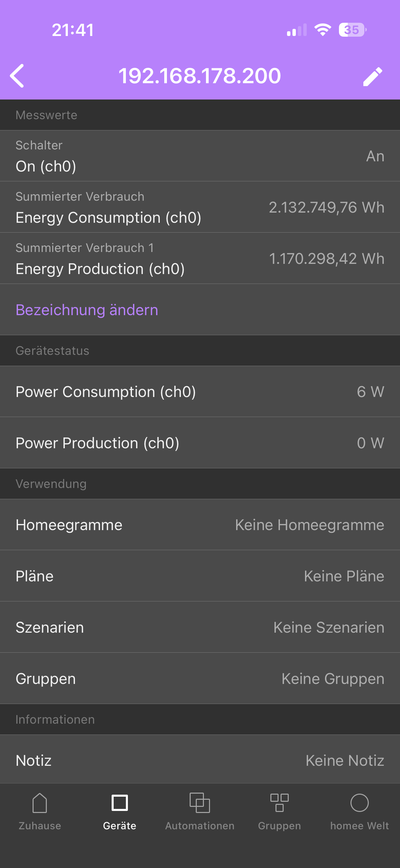Select the Energy Production (ch0) row

[x=200, y=258]
